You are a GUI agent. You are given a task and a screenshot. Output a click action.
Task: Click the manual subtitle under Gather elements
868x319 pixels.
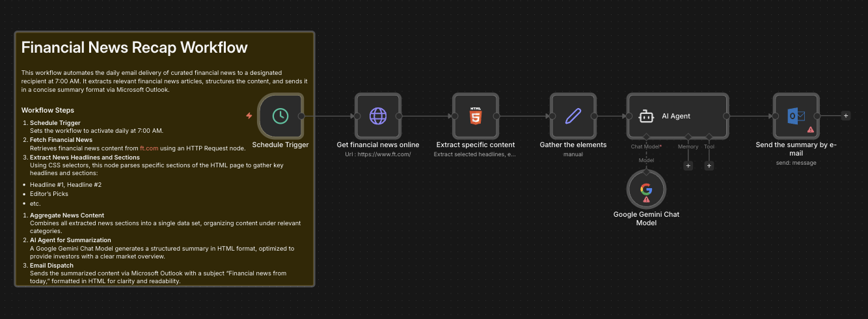pos(573,154)
